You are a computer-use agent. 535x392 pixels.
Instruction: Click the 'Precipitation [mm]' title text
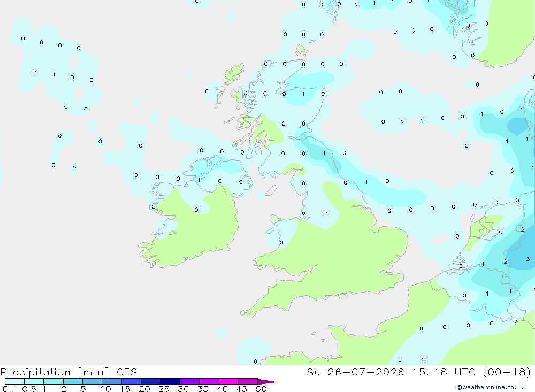[x=55, y=372]
